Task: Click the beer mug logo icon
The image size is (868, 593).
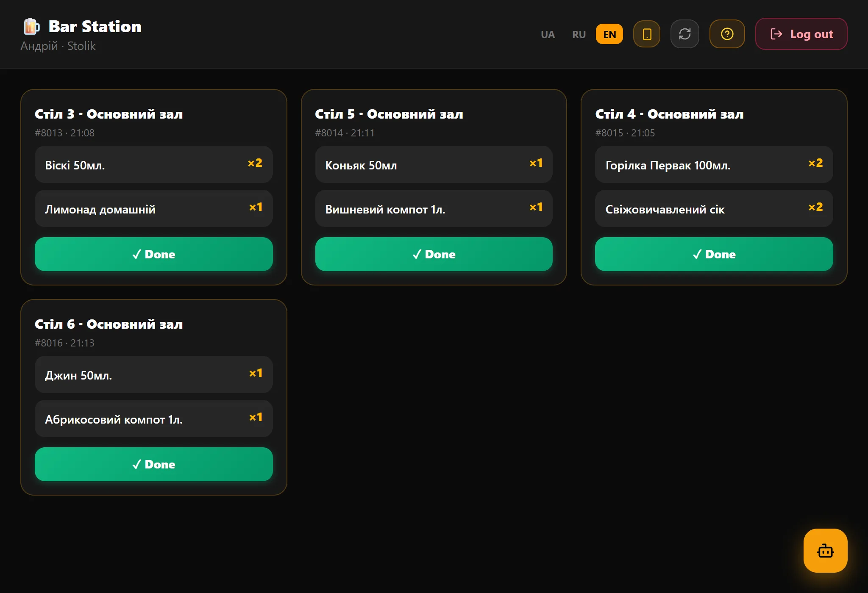Action: pyautogui.click(x=32, y=26)
